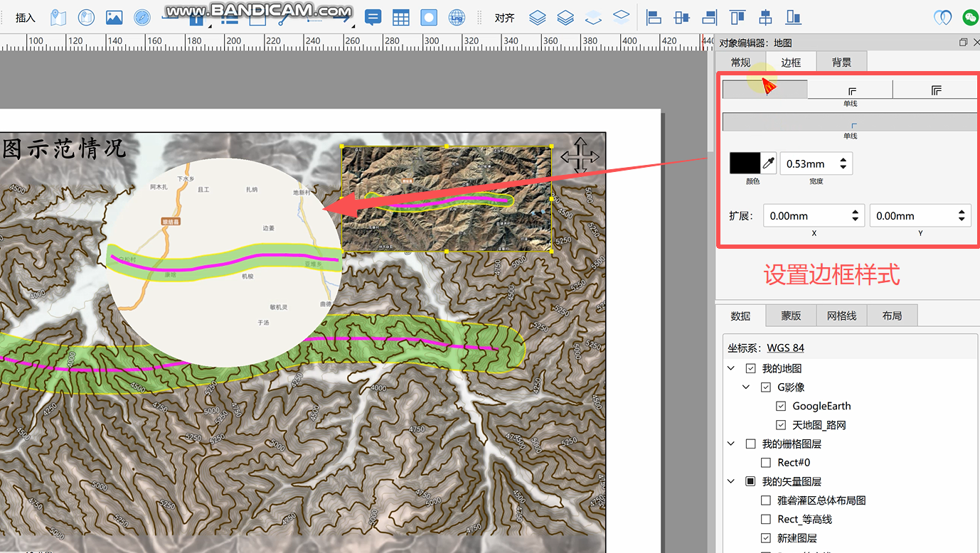
Task: Click the third layer order icon with faded top
Action: click(593, 18)
